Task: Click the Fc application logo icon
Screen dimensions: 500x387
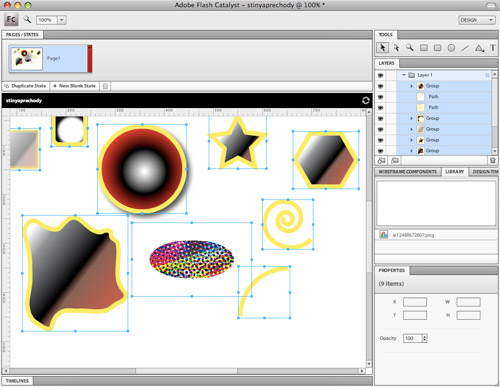Action: 11,20
